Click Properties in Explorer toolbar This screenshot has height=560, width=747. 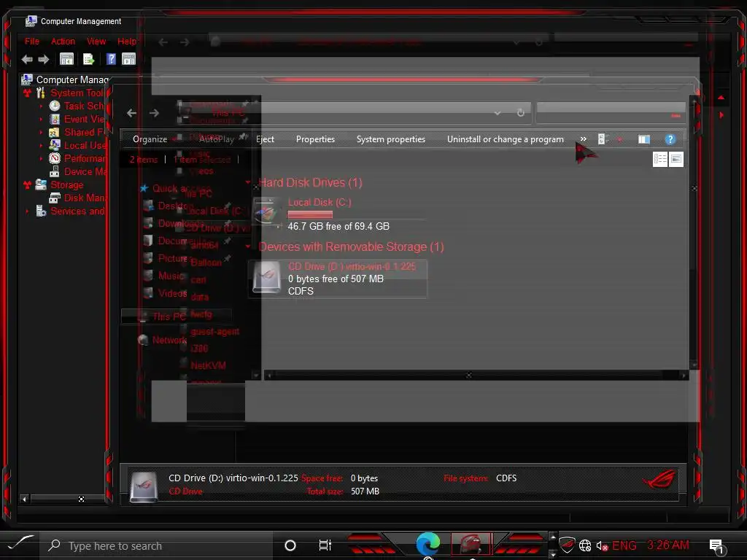click(315, 139)
